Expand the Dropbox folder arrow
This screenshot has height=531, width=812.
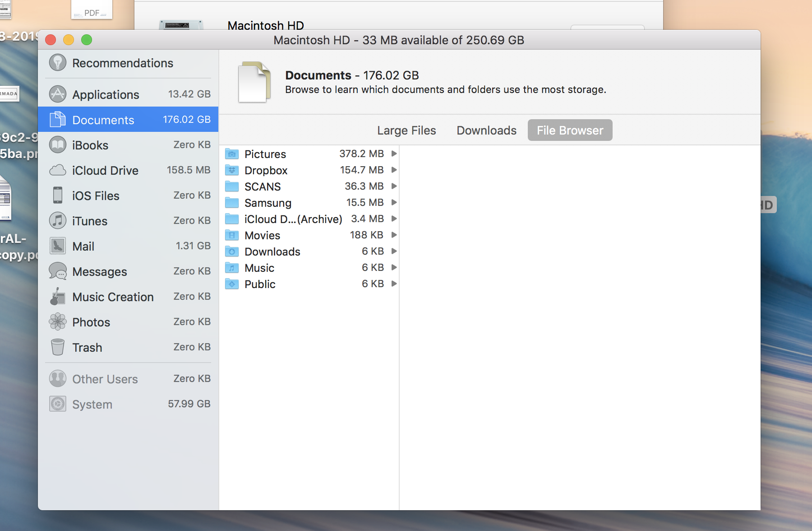394,170
